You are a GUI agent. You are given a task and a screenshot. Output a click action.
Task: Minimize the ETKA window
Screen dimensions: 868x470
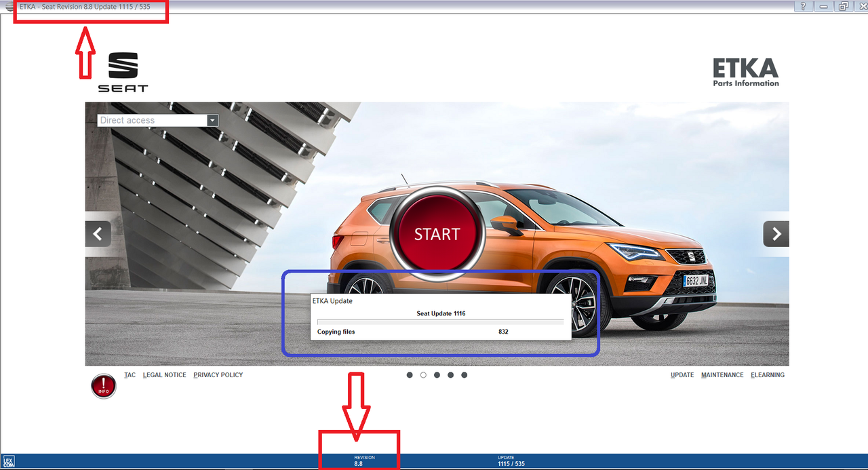coord(823,6)
